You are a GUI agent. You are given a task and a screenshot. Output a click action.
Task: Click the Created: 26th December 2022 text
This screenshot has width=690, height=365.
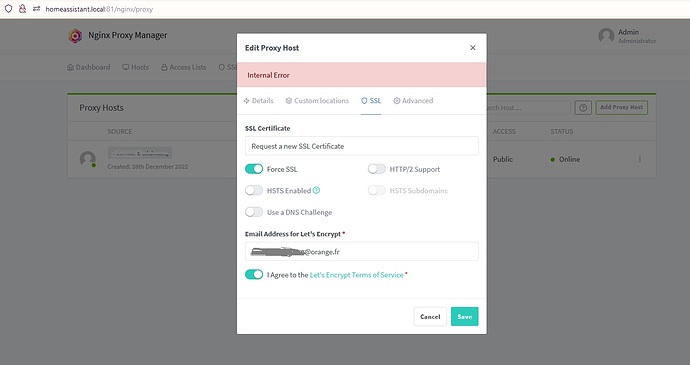tap(147, 167)
